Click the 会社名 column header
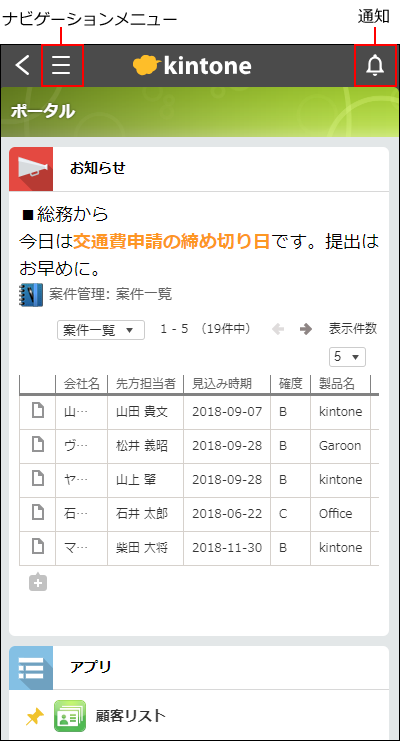412x741 pixels. (82, 384)
